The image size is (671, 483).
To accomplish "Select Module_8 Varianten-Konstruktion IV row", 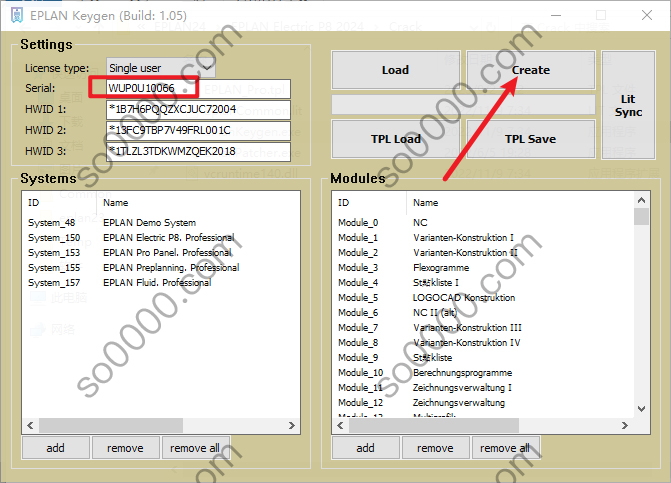I will [484, 342].
